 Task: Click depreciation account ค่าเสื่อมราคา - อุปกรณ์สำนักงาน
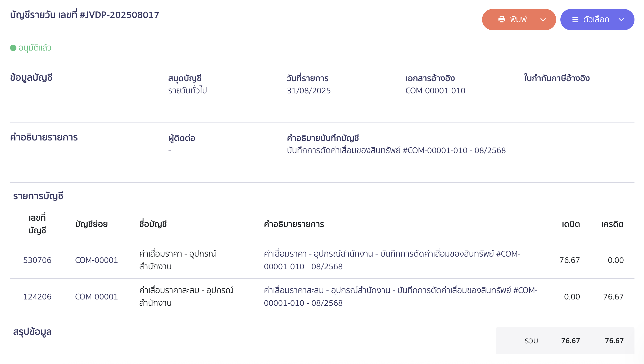pos(178,260)
